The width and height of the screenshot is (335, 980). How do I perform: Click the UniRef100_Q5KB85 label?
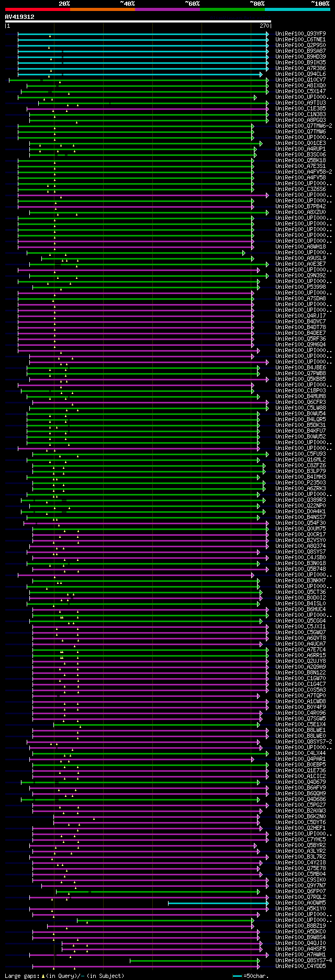[300, 379]
